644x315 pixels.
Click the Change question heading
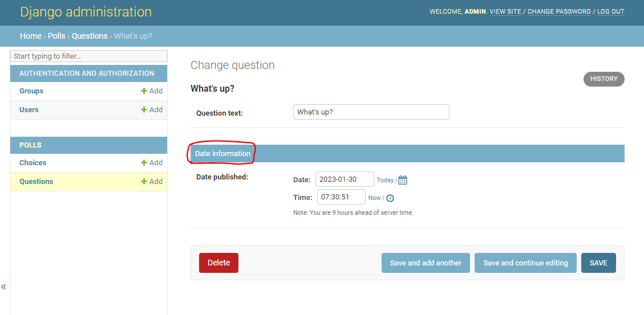pyautogui.click(x=233, y=65)
